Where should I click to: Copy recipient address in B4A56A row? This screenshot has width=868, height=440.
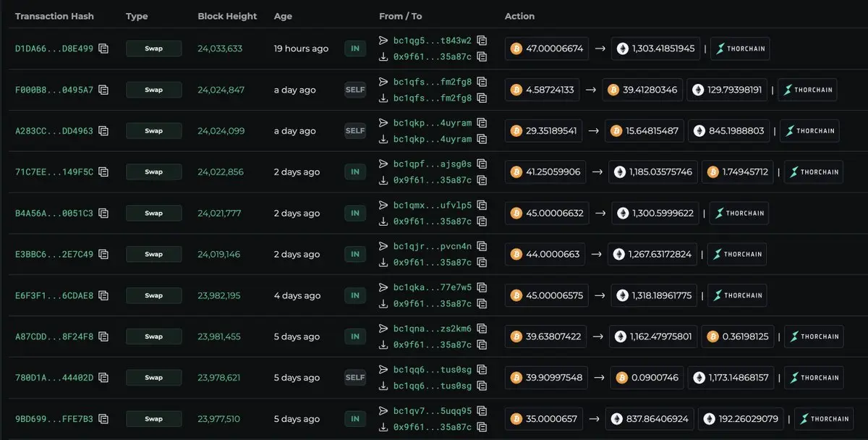click(x=482, y=221)
